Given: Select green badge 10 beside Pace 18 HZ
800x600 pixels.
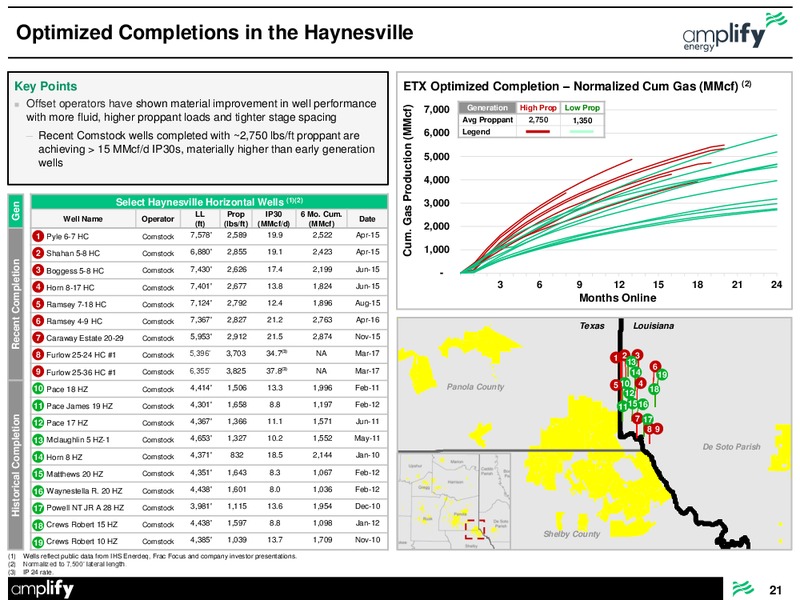Looking at the screenshot, I should (x=38, y=389).
